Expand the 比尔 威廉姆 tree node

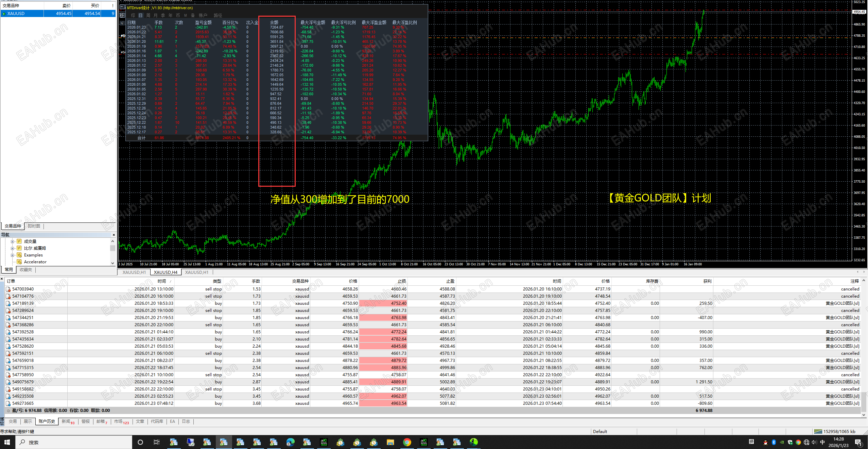pos(12,248)
